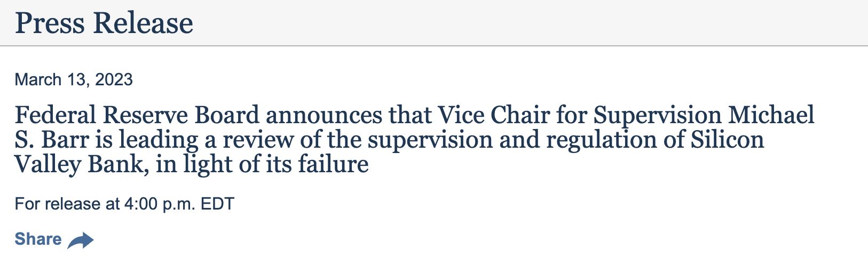Click the 4:00 p.m. release time
Image resolution: width=868 pixels, height=273 pixels.
[160, 204]
